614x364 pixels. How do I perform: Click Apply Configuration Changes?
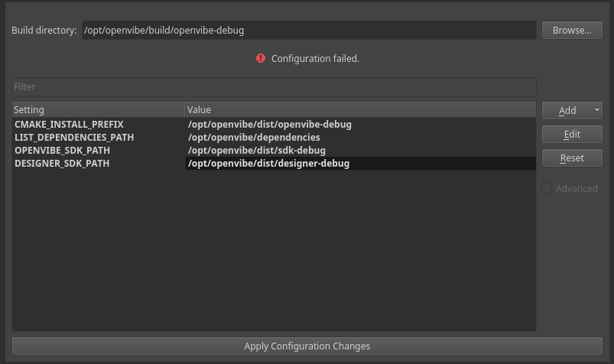307,346
